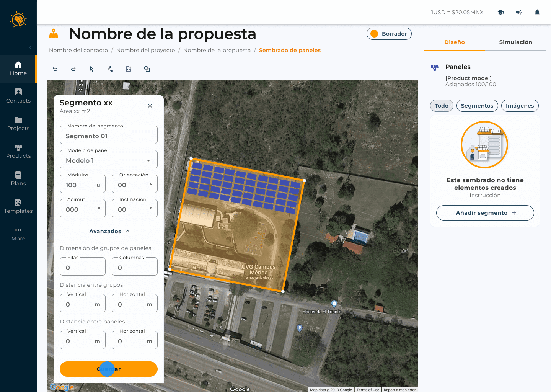Click the graduation cap tutorials icon
This screenshot has width=551, height=392.
500,12
